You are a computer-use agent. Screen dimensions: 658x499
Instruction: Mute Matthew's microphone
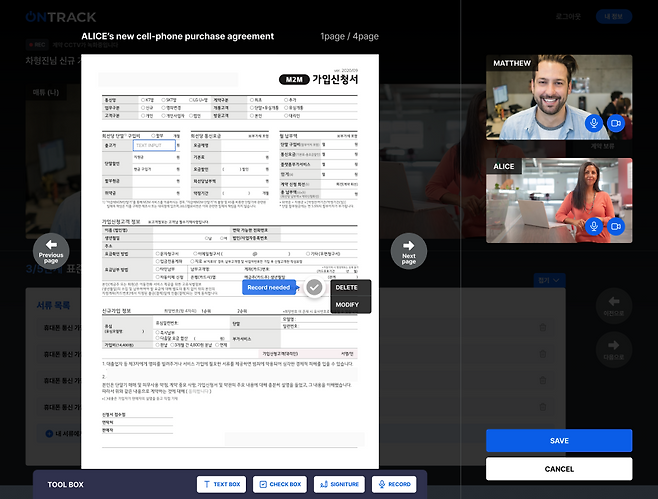tap(594, 123)
